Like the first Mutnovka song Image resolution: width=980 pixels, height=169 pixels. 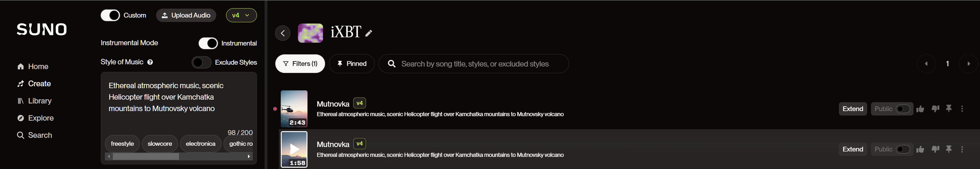point(920,109)
